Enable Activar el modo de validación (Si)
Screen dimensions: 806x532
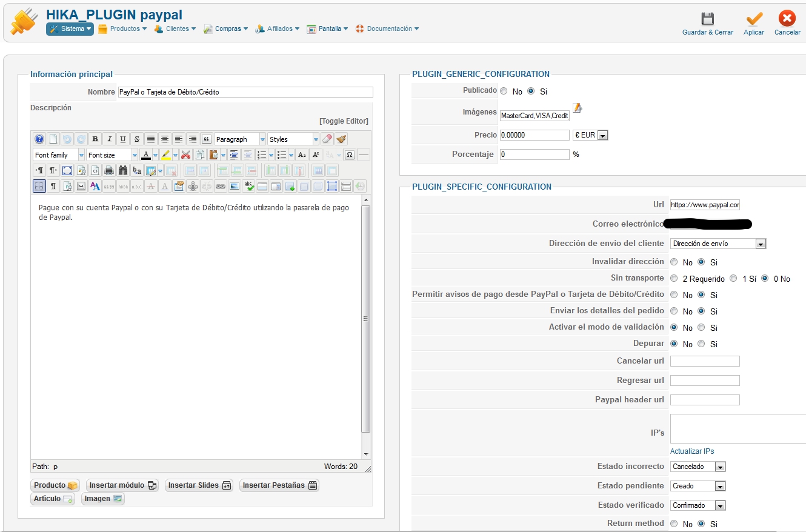point(701,328)
